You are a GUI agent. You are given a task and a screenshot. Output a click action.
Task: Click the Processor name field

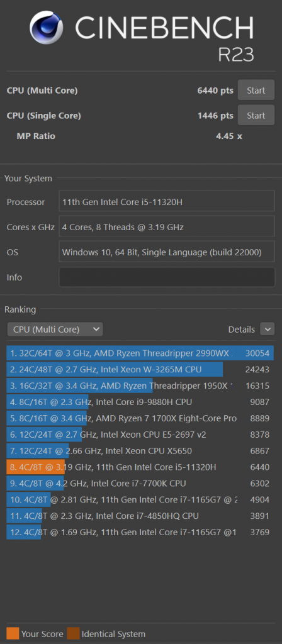[167, 201]
